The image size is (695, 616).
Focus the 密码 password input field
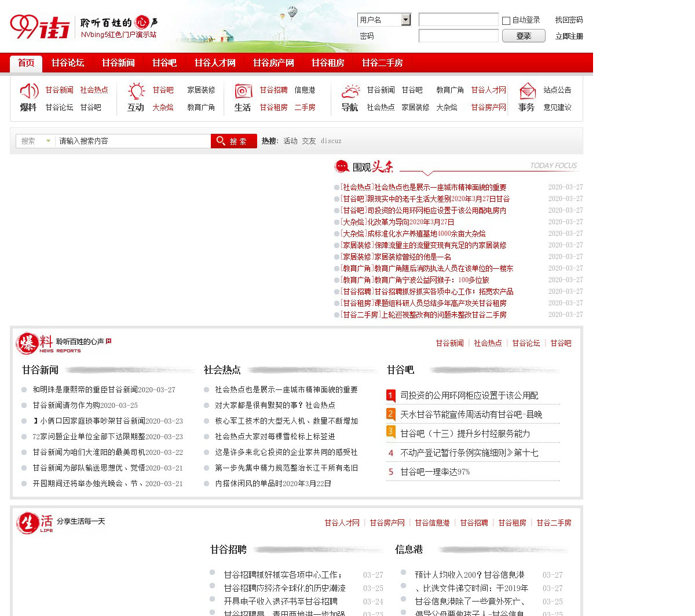coord(459,36)
